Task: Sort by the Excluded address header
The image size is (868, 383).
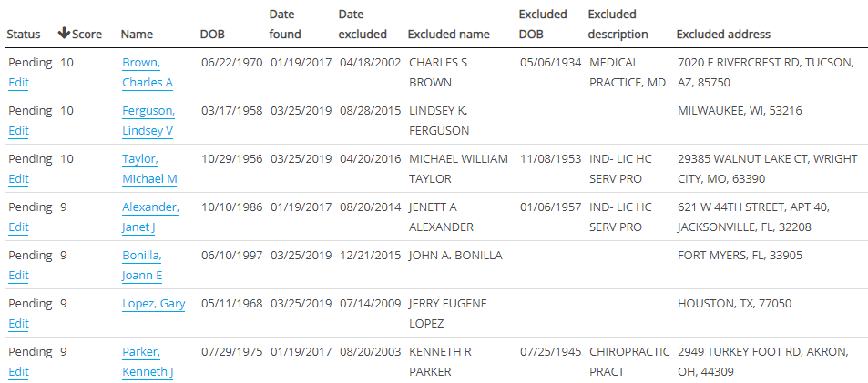Action: pyautogui.click(x=723, y=35)
